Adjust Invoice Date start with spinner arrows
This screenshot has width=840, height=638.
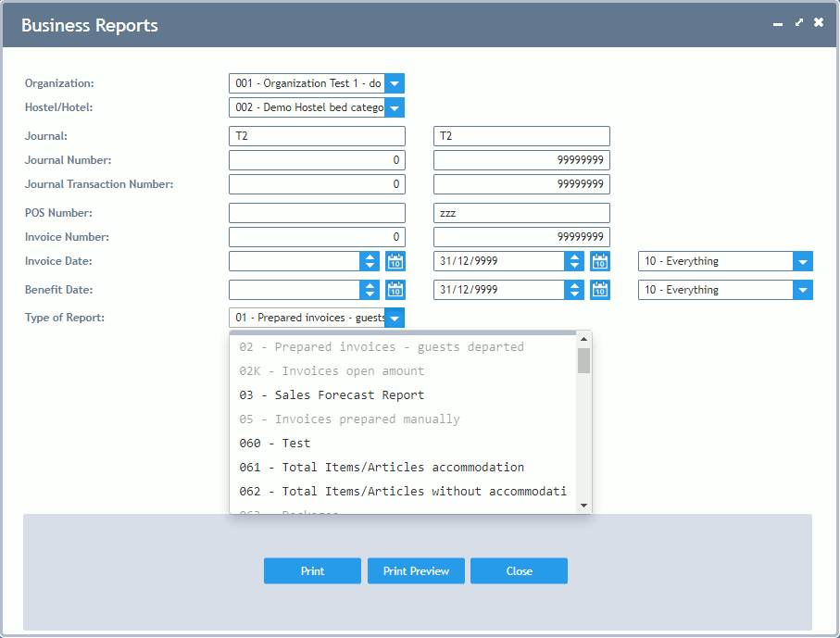(x=370, y=261)
